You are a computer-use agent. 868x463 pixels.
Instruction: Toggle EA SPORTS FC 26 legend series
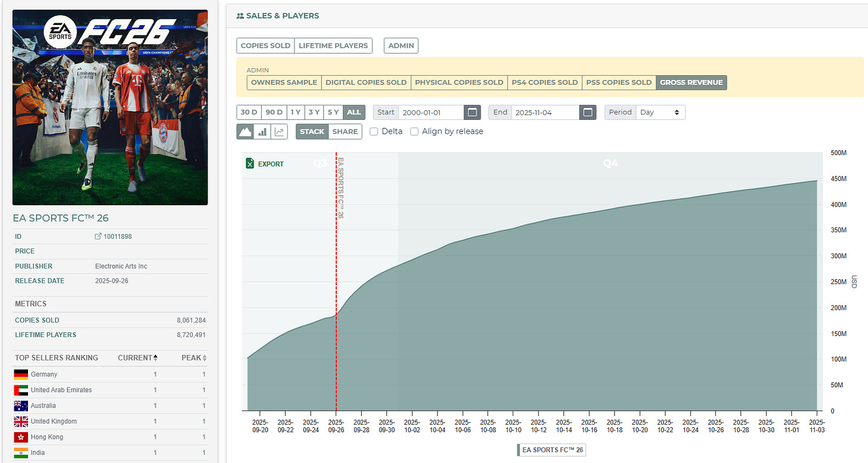(551, 450)
